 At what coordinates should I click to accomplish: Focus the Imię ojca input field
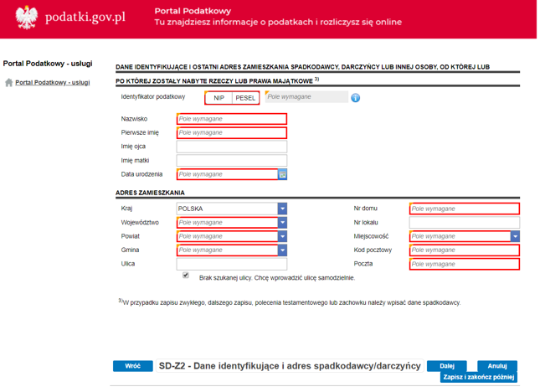(x=231, y=147)
